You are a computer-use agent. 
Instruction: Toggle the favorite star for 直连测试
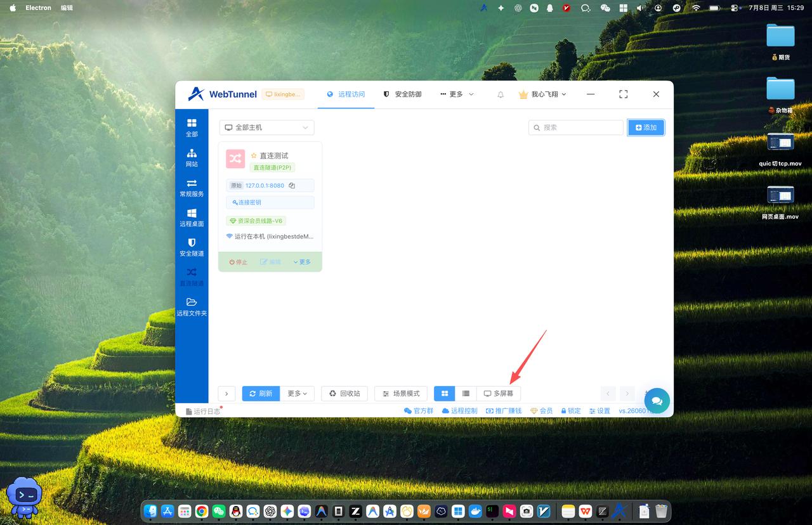pos(254,155)
